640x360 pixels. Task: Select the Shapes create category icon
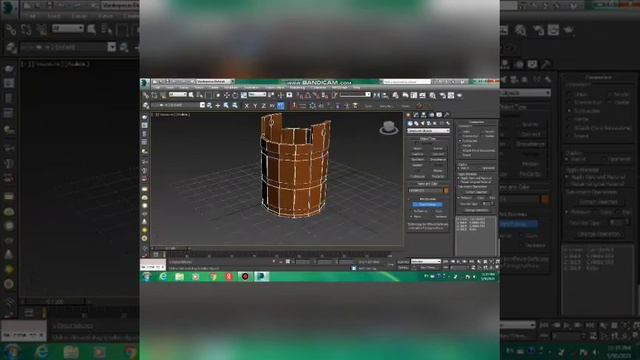pyautogui.click(x=416, y=123)
